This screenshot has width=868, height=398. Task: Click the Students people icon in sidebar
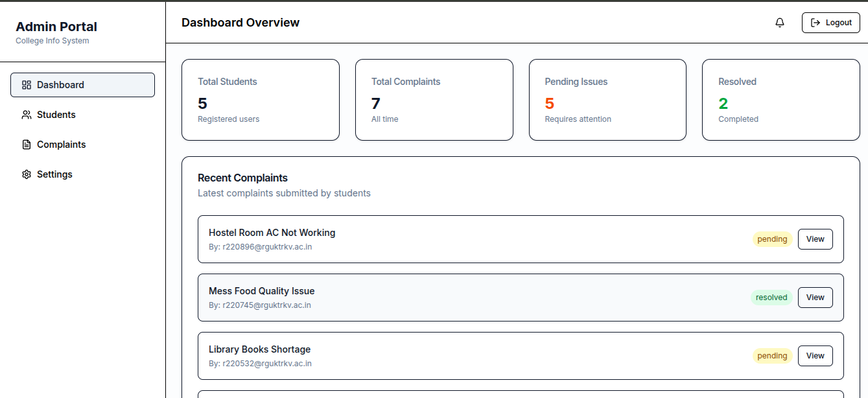[27, 115]
